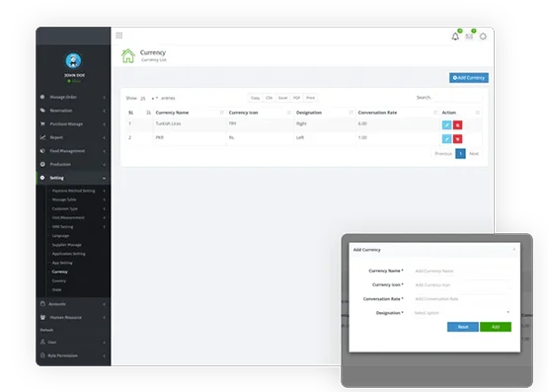
Task: Open the mail envelope icon
Action: [x=469, y=37]
